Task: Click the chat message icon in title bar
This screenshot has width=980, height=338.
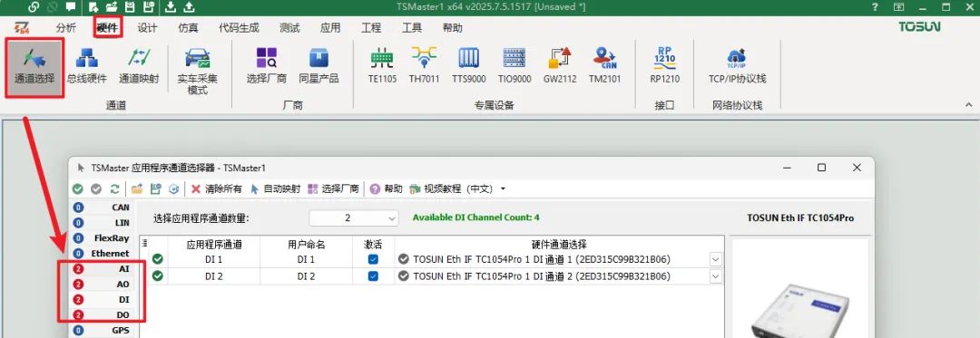Action: point(70,7)
